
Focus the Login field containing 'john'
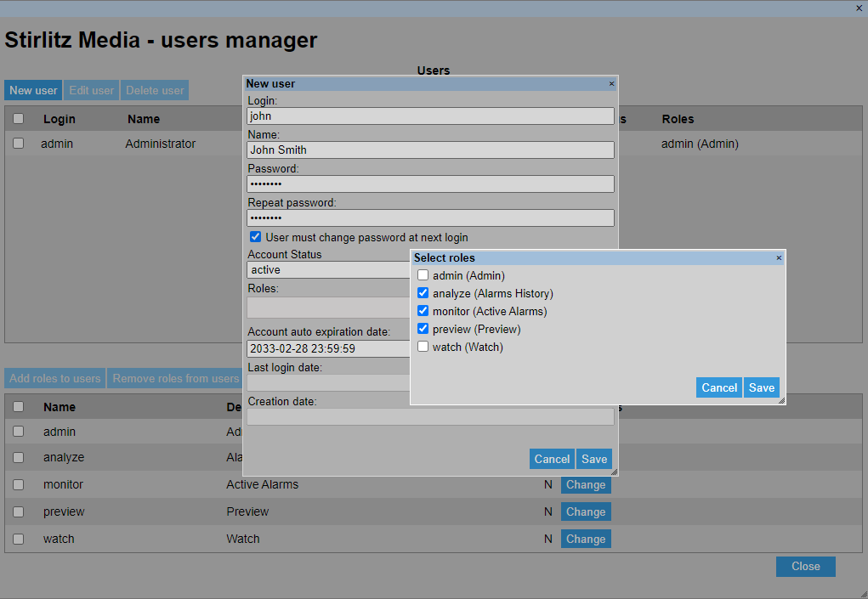point(431,116)
